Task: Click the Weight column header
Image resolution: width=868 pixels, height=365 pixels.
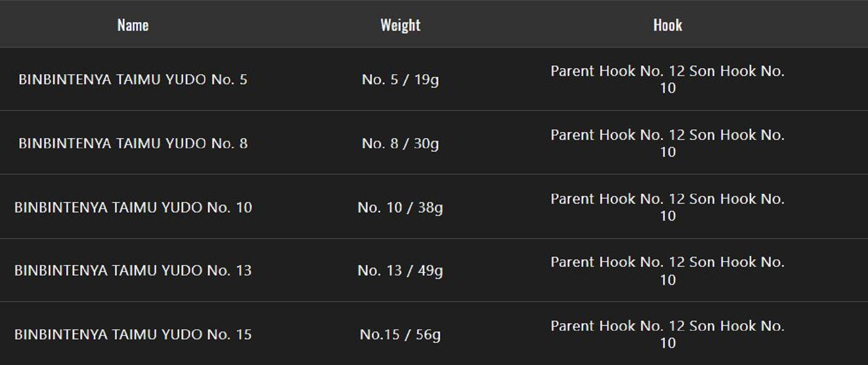Action: (400, 25)
